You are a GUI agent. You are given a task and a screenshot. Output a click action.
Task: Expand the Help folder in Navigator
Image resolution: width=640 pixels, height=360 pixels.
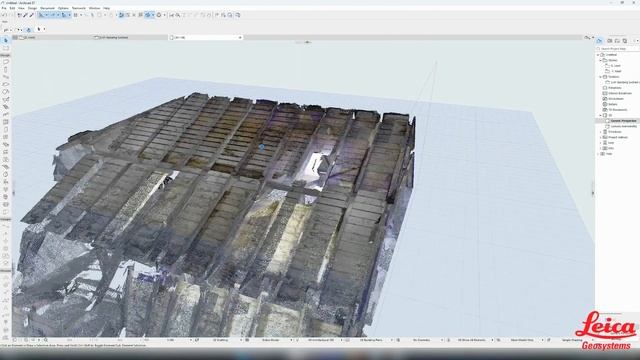click(598, 154)
